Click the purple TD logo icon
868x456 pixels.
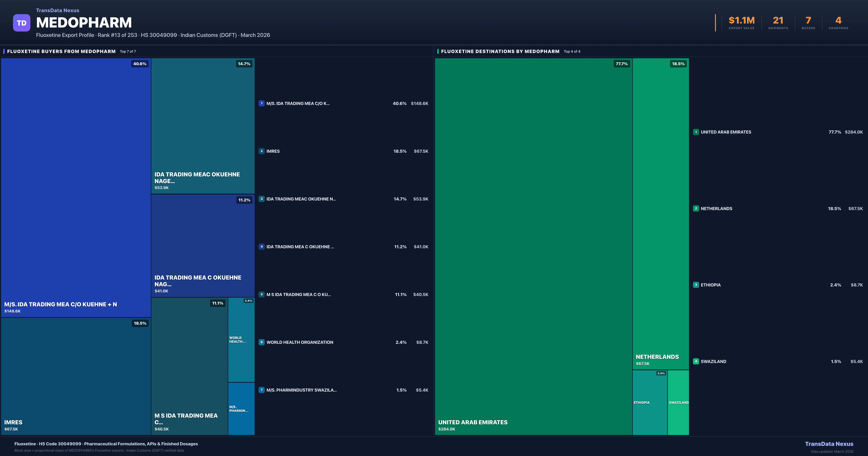[x=22, y=23]
